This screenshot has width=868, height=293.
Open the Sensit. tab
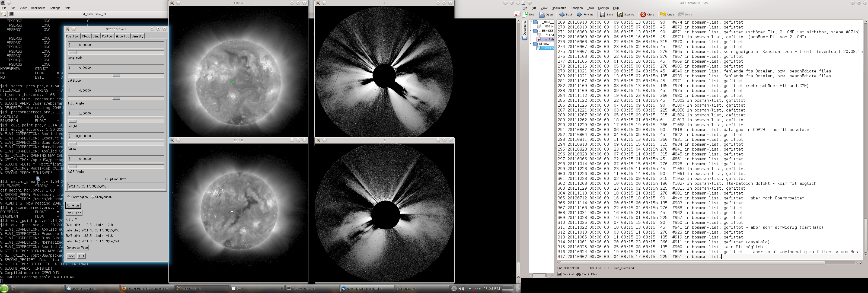(137, 36)
